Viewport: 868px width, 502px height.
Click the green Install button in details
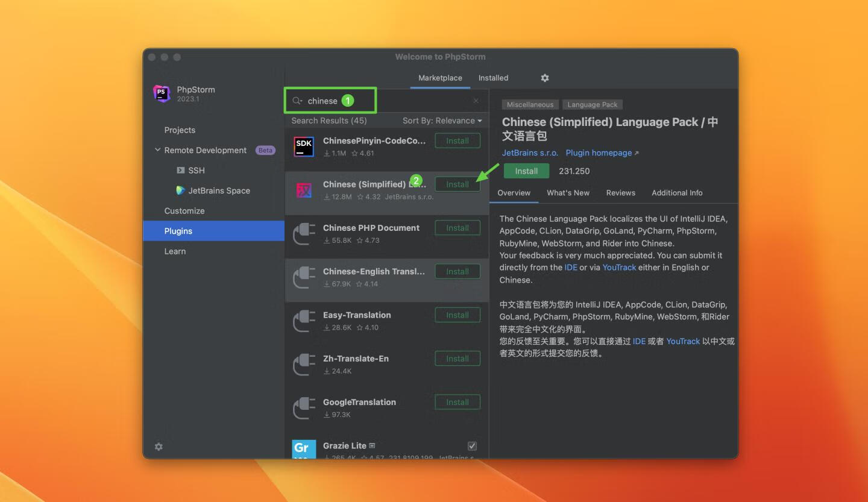[x=526, y=171]
